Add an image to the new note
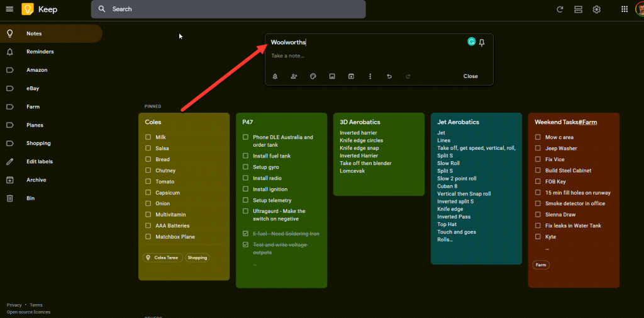Viewport: 644px width, 318px height. 332,76
